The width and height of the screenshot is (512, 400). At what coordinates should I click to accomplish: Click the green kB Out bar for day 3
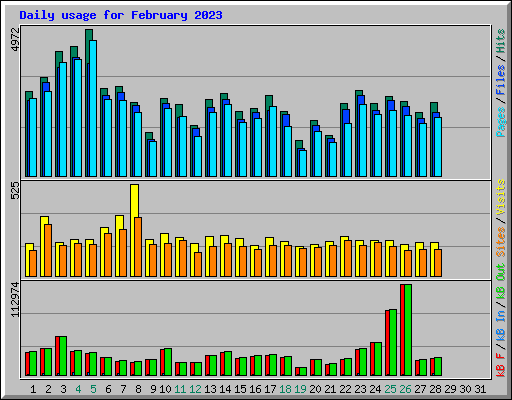point(63,356)
